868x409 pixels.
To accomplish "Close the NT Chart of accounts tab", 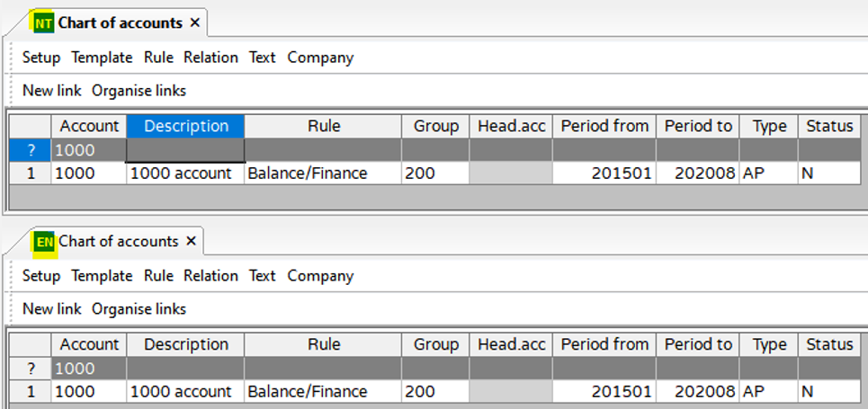I will (x=195, y=23).
